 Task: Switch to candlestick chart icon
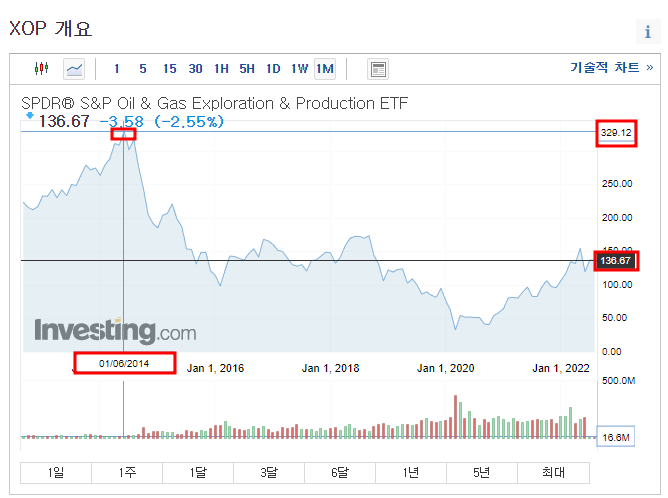pos(41,68)
